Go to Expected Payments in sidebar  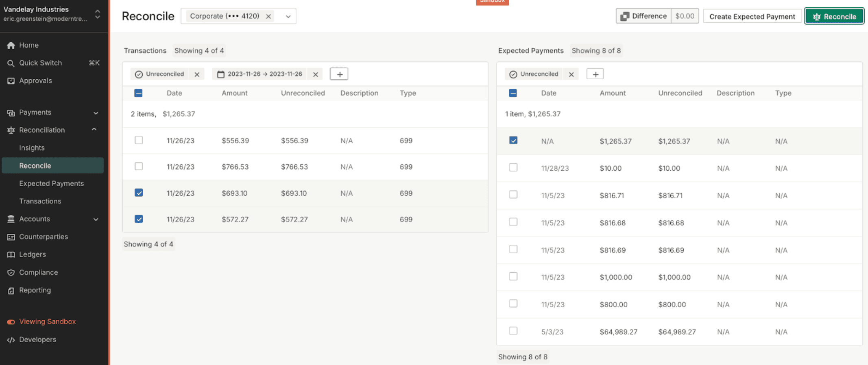click(51, 184)
